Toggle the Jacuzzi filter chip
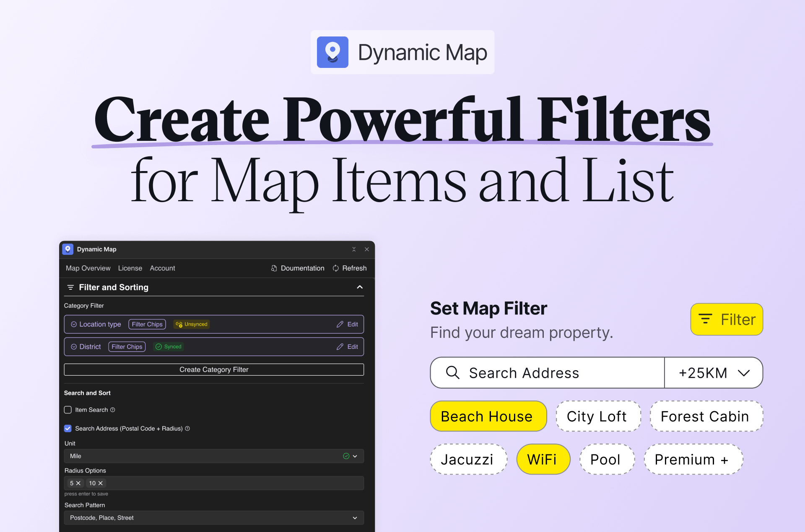Screen dimensions: 805x532 [469, 459]
